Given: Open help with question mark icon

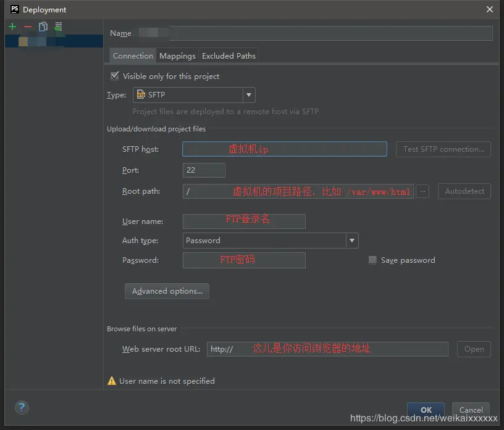Looking at the screenshot, I should pos(22,408).
